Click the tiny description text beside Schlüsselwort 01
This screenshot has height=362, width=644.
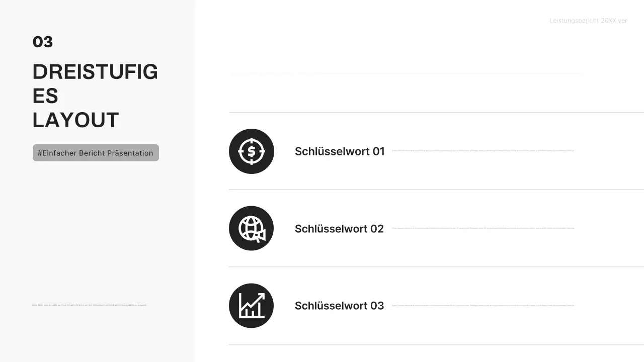point(482,151)
